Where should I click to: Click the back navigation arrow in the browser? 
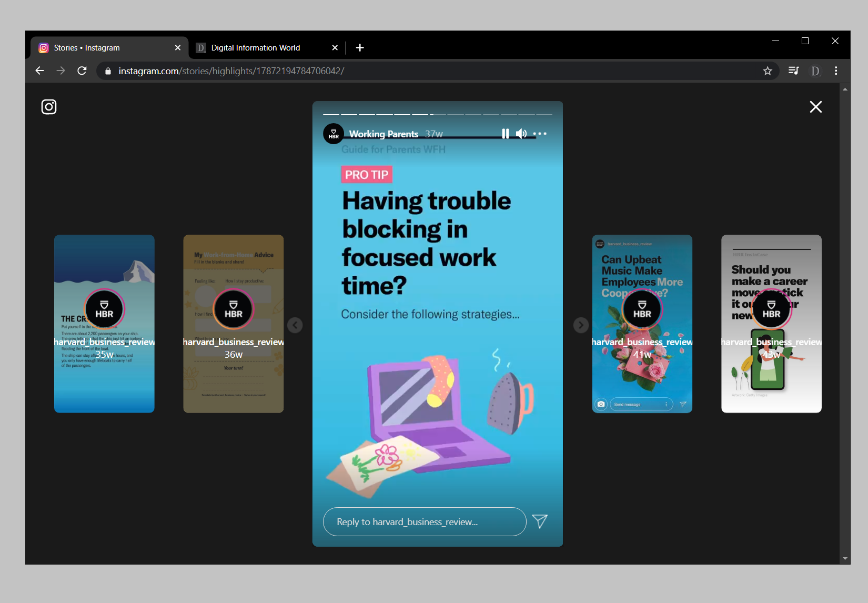(39, 70)
